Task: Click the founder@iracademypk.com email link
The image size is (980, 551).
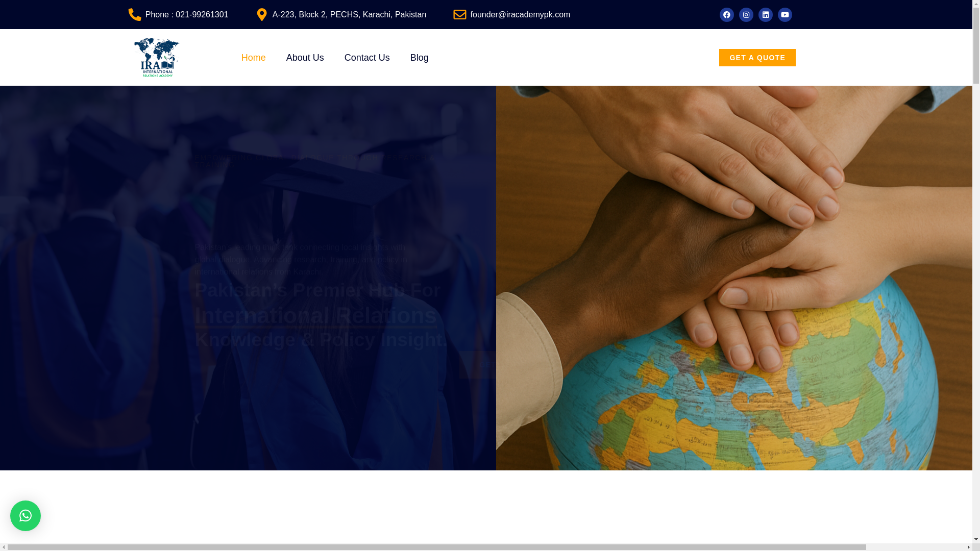Action: pos(520,14)
